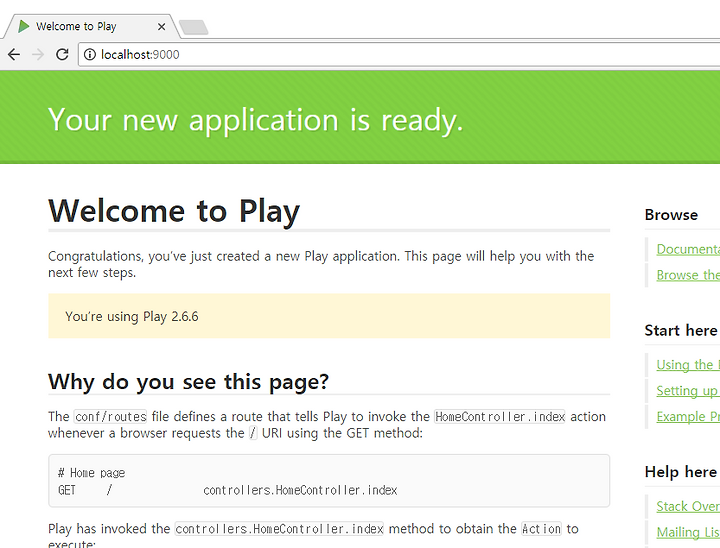The image size is (720, 548).
Task: Click the inline conf/routes code text
Action: coord(111,417)
